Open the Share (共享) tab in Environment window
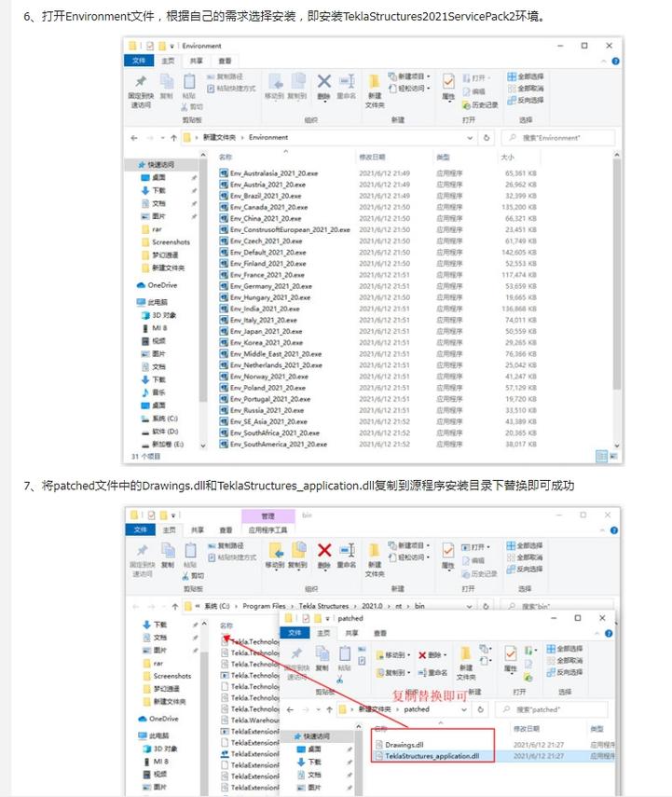The height and width of the screenshot is (797, 672). click(x=197, y=61)
